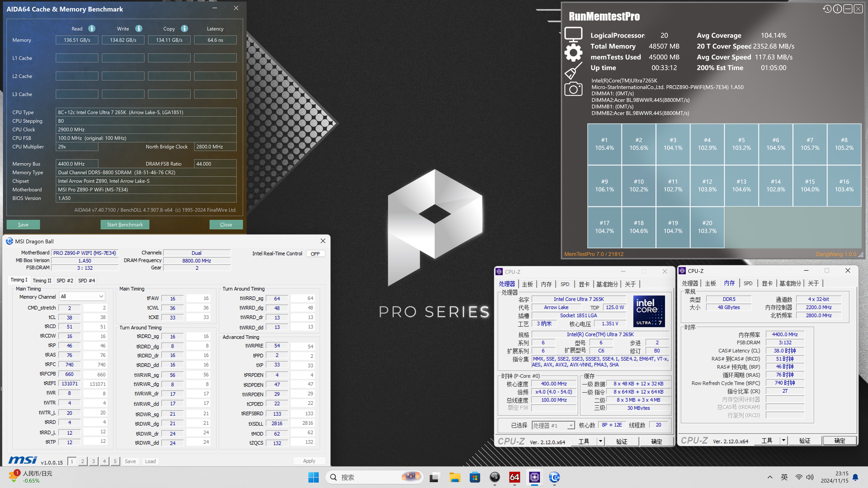
Task: Open AIDA64 from the taskbar
Action: coord(514,477)
